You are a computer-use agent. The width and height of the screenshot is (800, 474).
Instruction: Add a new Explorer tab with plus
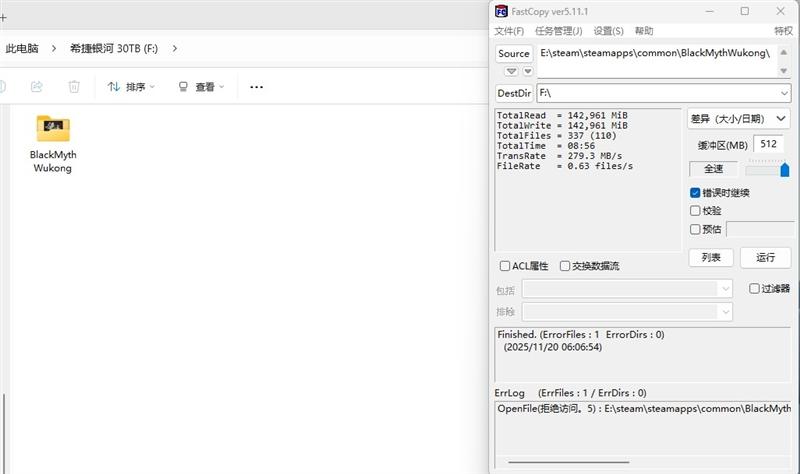(4, 17)
